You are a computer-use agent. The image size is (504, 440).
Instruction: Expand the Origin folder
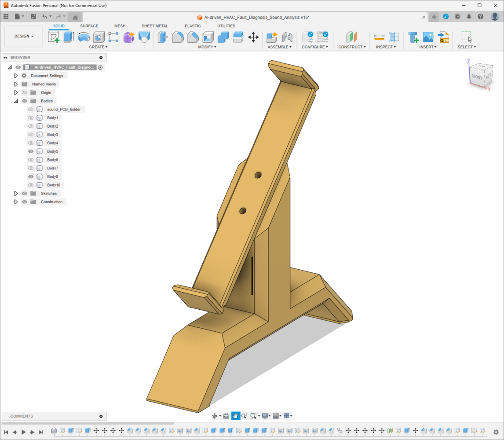click(x=16, y=93)
